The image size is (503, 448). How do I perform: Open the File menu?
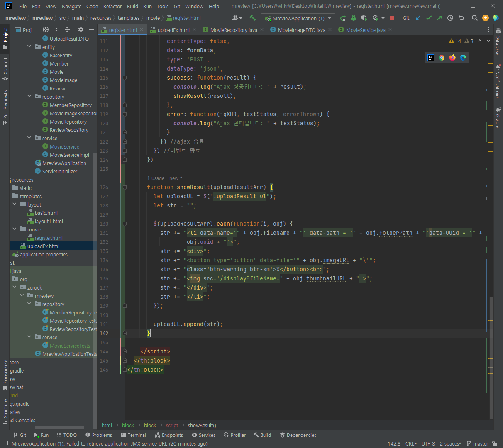pos(23,6)
